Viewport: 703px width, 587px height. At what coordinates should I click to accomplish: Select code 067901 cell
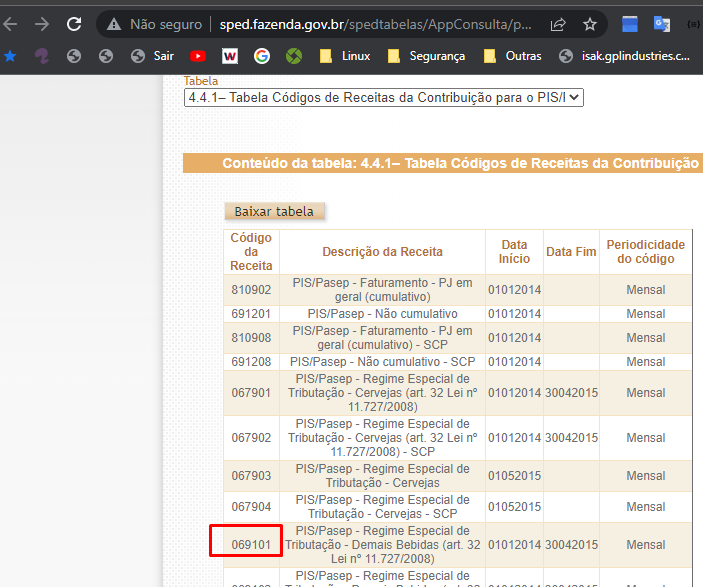click(x=251, y=393)
